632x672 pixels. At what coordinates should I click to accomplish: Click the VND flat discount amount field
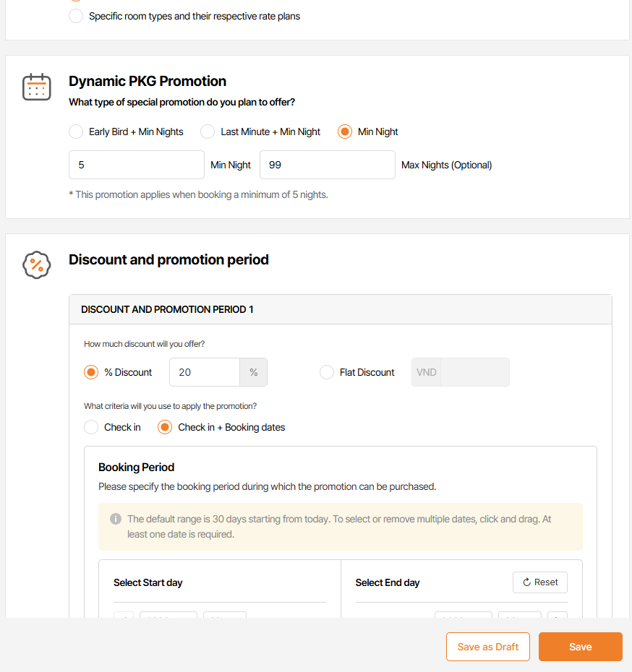tap(474, 372)
